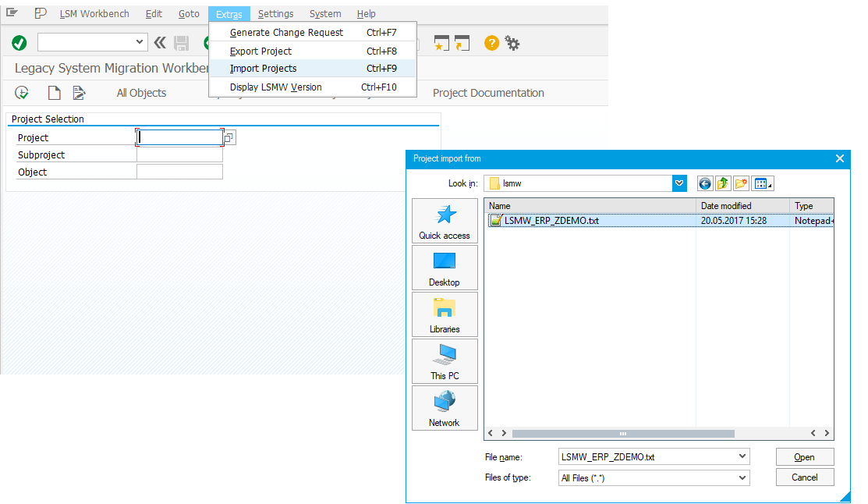
Task: Click the greyed-out Save diskette icon
Action: [x=181, y=43]
